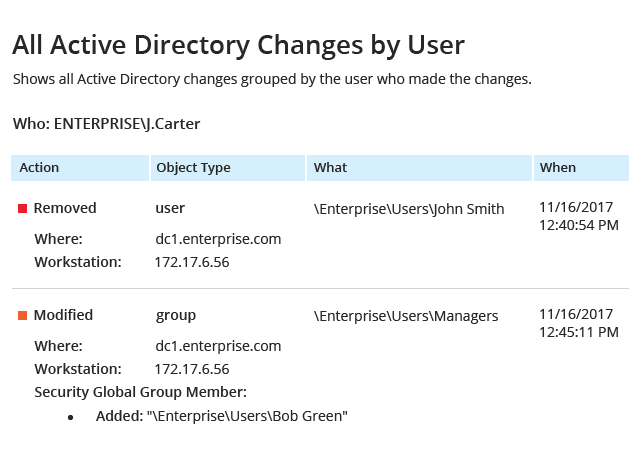Select the When column header
The width and height of the screenshot is (640, 450).
[x=581, y=168]
